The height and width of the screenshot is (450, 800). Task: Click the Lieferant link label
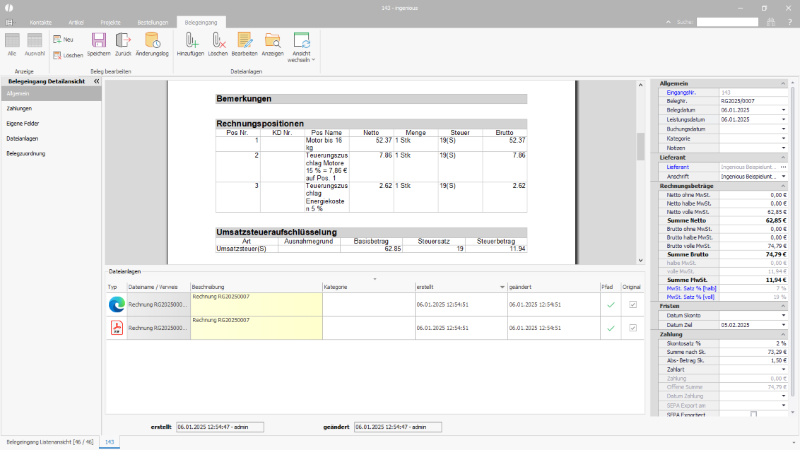pos(678,167)
